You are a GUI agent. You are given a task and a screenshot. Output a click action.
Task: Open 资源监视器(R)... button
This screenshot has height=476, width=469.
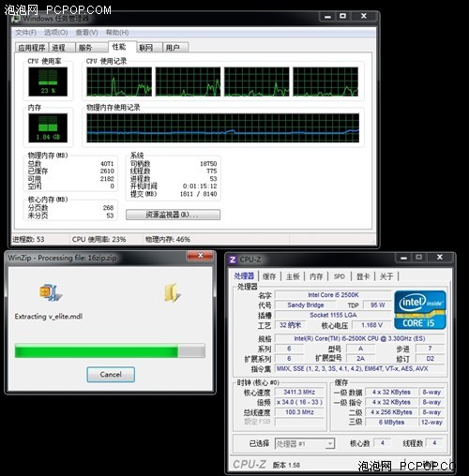pos(173,215)
